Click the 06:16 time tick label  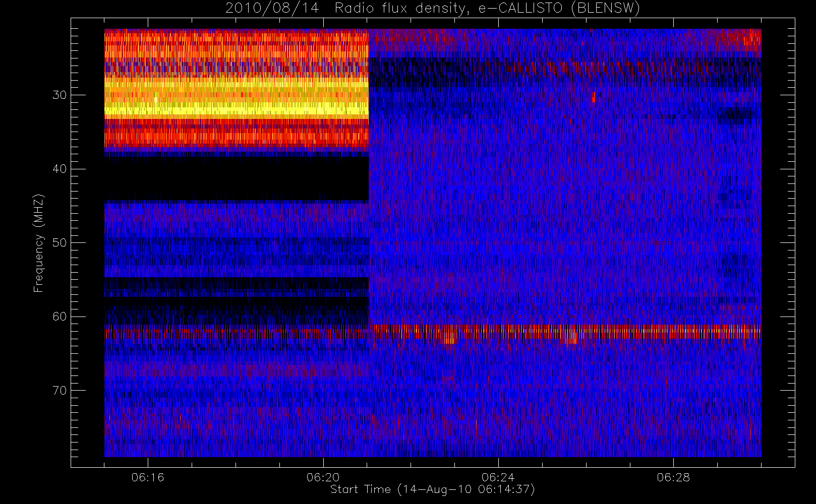(x=148, y=477)
